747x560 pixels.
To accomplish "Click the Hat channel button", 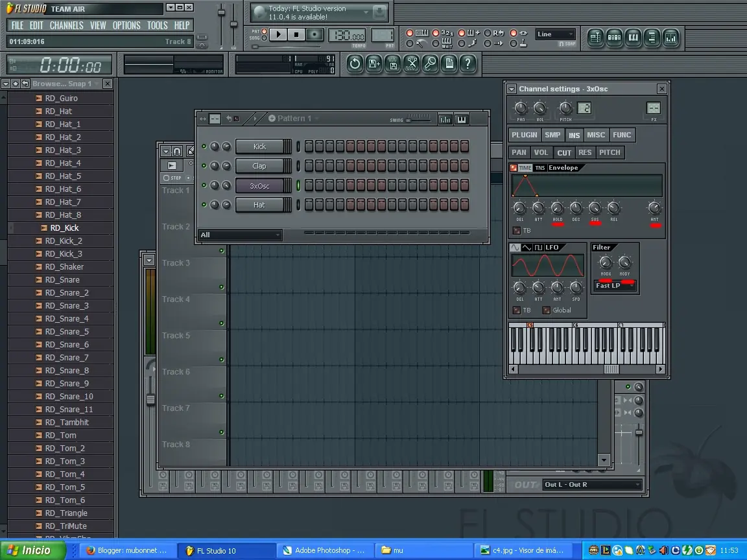I will pos(259,205).
